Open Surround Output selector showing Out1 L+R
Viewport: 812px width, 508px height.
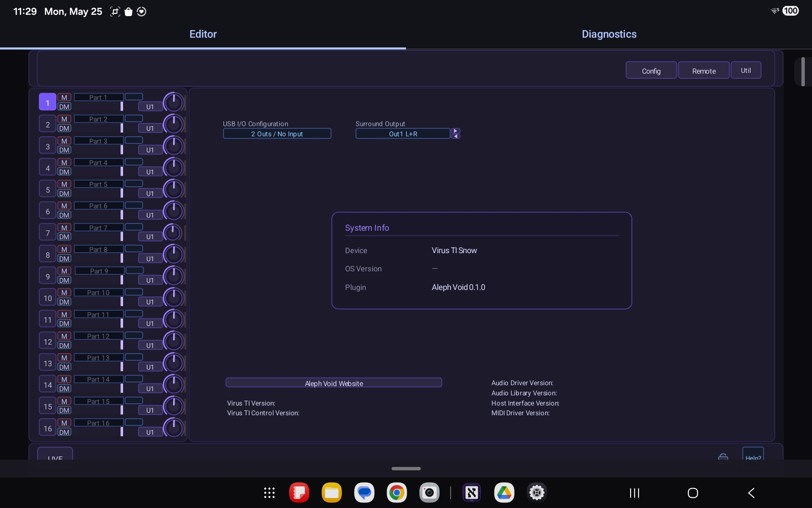click(x=403, y=134)
